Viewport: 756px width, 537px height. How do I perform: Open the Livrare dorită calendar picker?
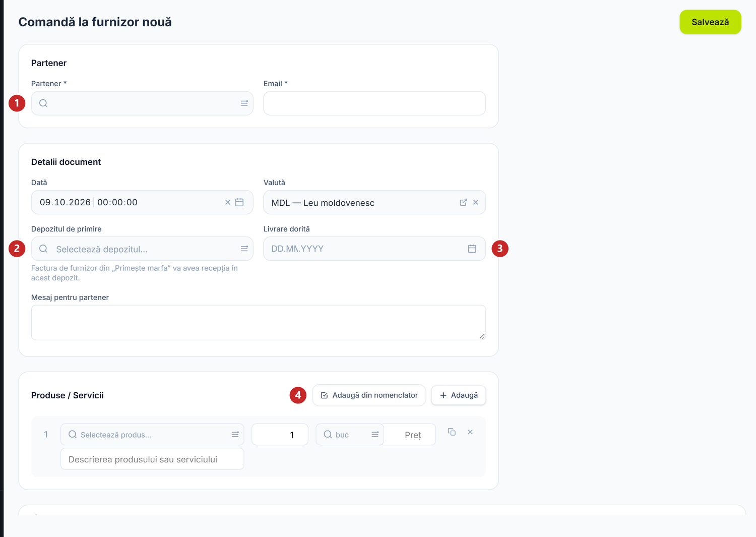[x=472, y=249]
